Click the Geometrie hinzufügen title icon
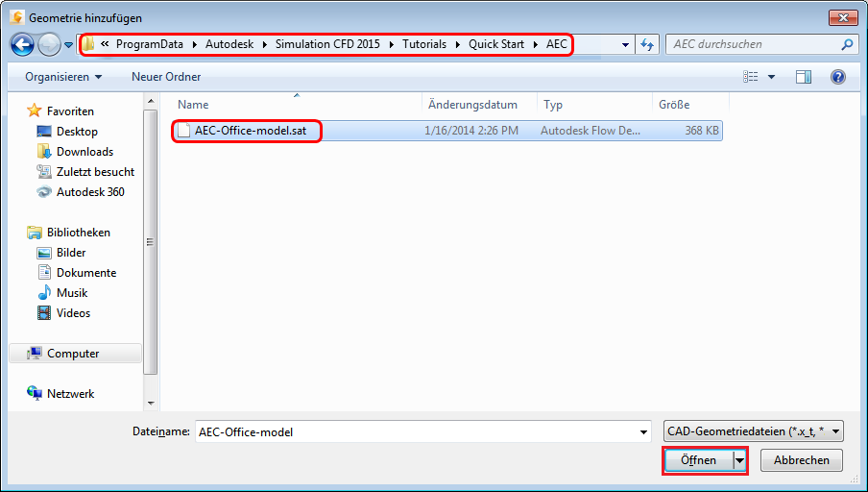 pos(16,17)
